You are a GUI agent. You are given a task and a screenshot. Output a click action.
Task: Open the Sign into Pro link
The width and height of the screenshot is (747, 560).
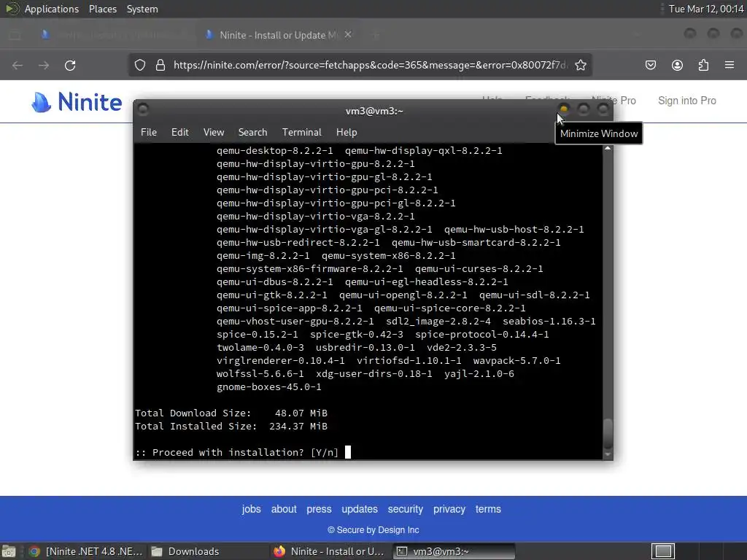(687, 101)
